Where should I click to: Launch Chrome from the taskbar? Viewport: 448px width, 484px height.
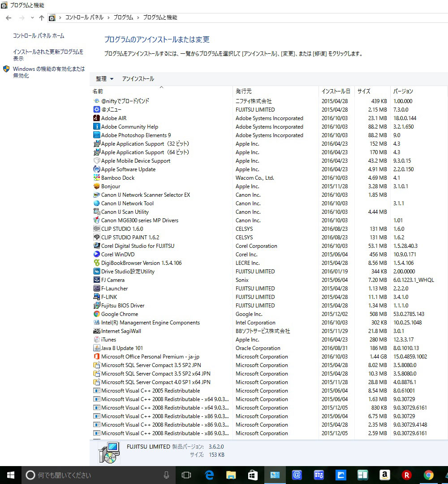(x=428, y=475)
